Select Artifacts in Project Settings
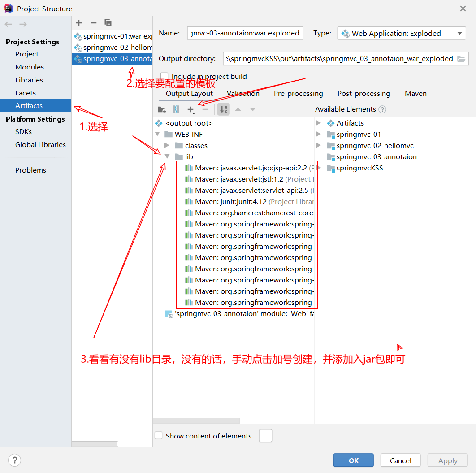476x473 pixels. point(36,106)
